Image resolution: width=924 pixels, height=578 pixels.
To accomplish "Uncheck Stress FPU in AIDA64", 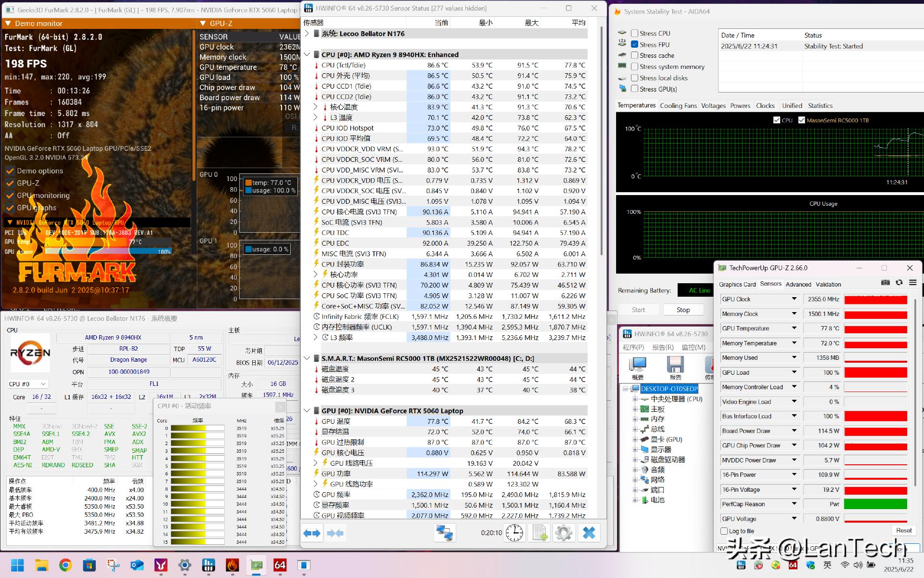I will [x=634, y=44].
